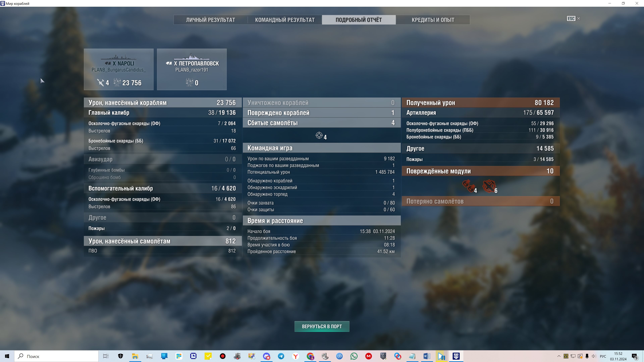644x362 pixels.
Task: Click the Сбитые самолёты header
Action: (321, 123)
